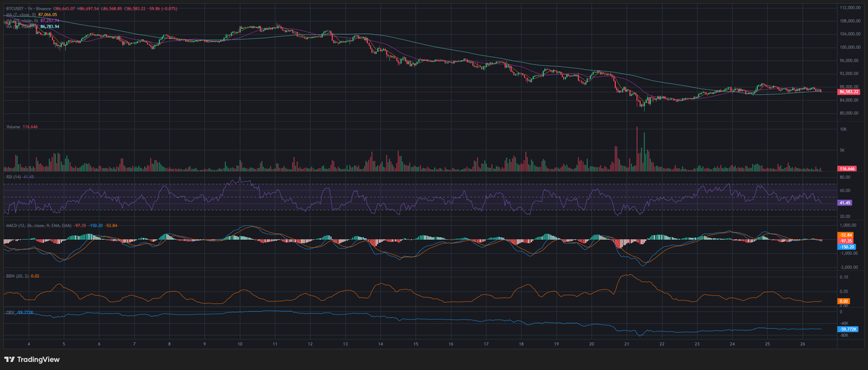Click the RSI (14) indicator legend

pos(19,177)
